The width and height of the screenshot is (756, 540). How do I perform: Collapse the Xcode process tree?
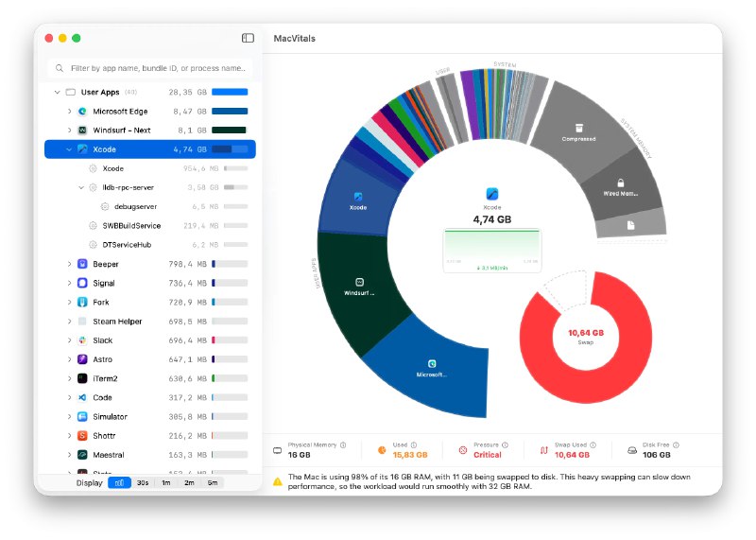[x=69, y=149]
